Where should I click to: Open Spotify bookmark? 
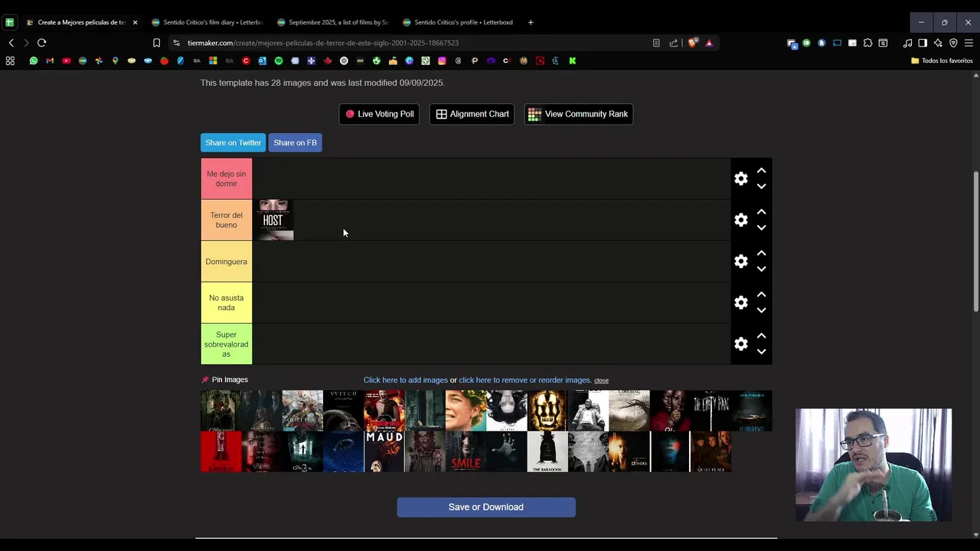(x=279, y=60)
